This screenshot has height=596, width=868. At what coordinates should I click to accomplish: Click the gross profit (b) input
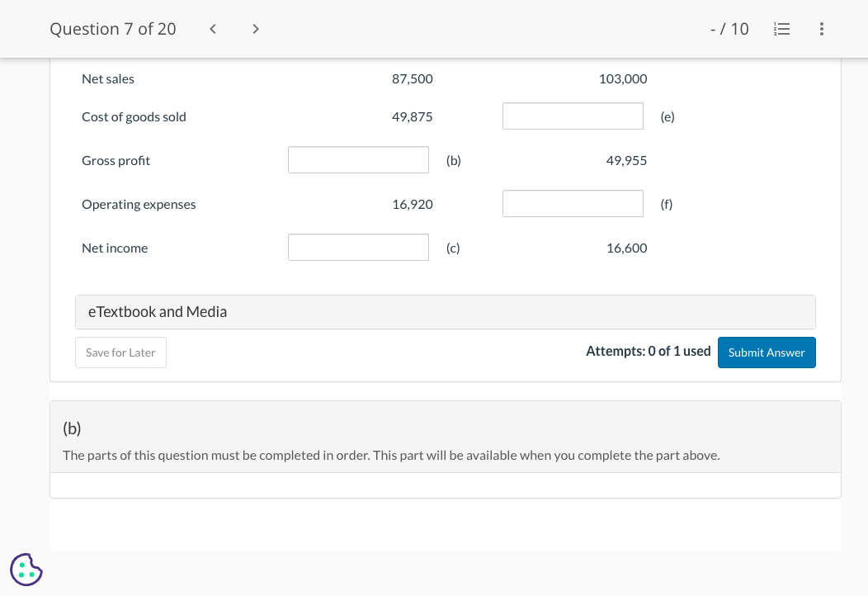[x=358, y=159]
